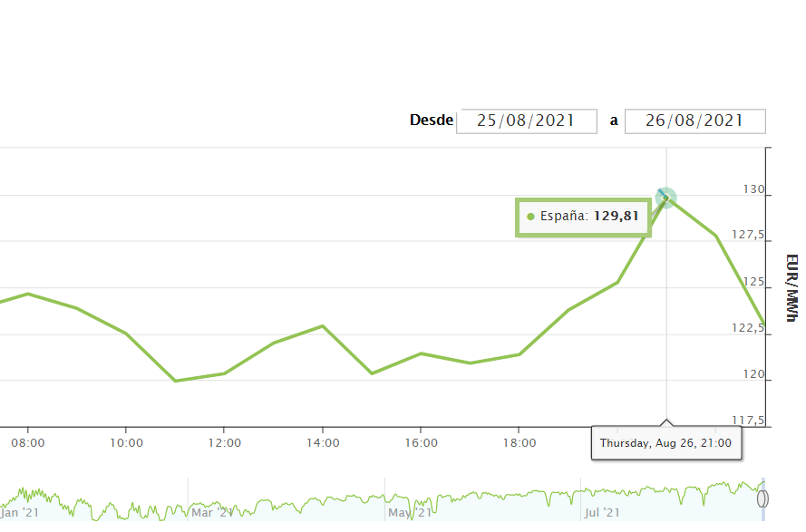Click the 08:00 x-axis label

tap(28, 443)
